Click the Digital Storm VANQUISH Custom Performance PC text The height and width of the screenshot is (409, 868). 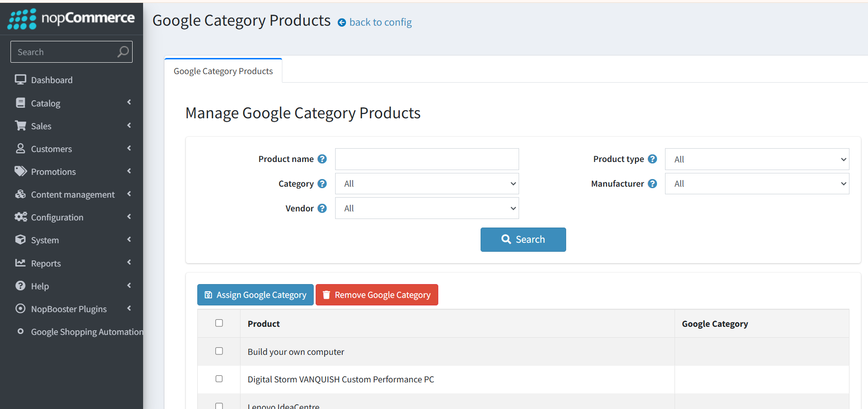[x=341, y=379]
